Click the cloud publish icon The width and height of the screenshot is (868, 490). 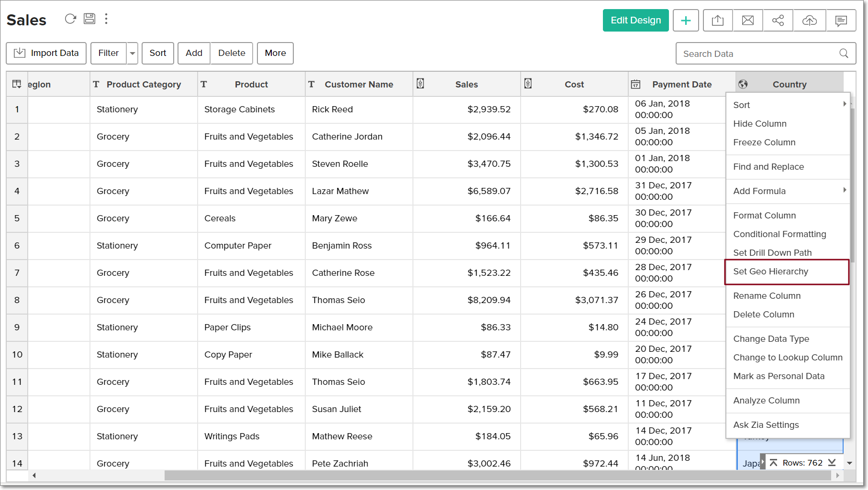(809, 21)
